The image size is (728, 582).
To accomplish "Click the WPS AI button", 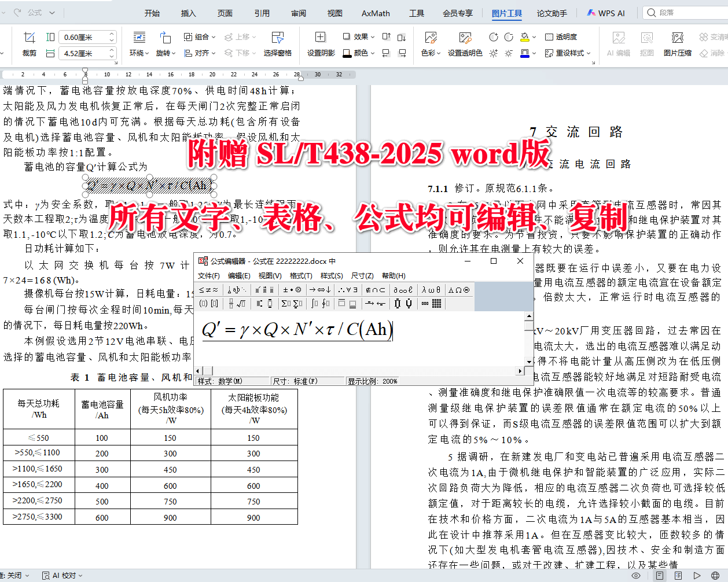I will coord(606,13).
